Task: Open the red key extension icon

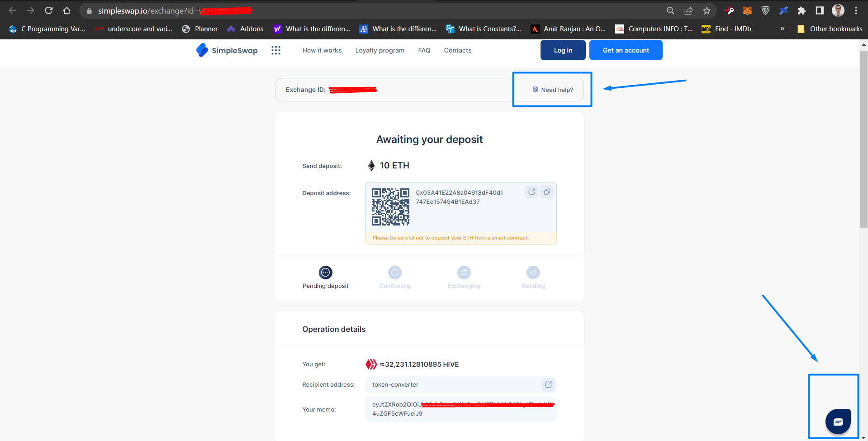Action: tap(729, 10)
